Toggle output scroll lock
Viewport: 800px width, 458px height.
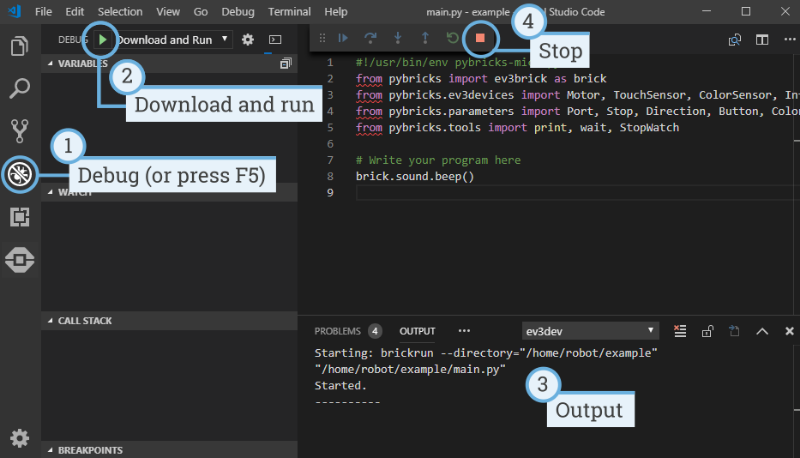pyautogui.click(x=707, y=332)
